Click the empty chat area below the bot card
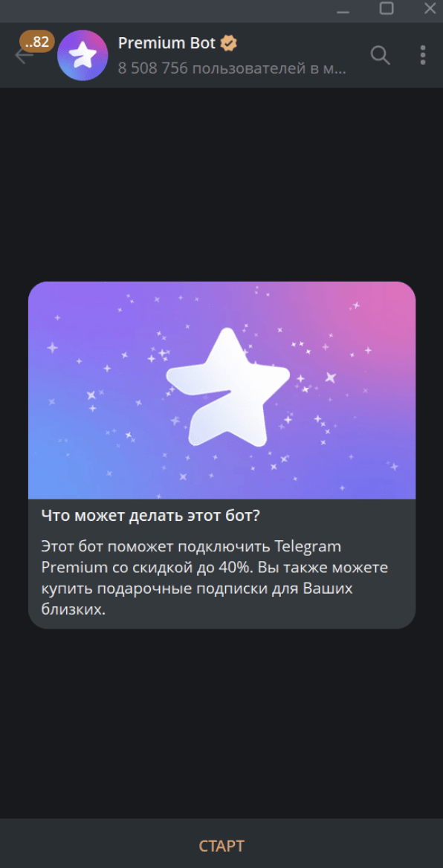 [221, 722]
